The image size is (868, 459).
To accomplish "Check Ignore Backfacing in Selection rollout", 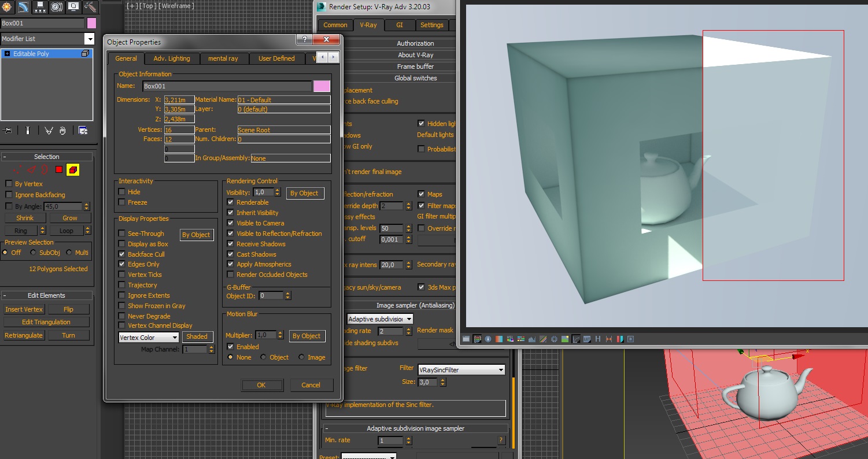I will (x=9, y=195).
